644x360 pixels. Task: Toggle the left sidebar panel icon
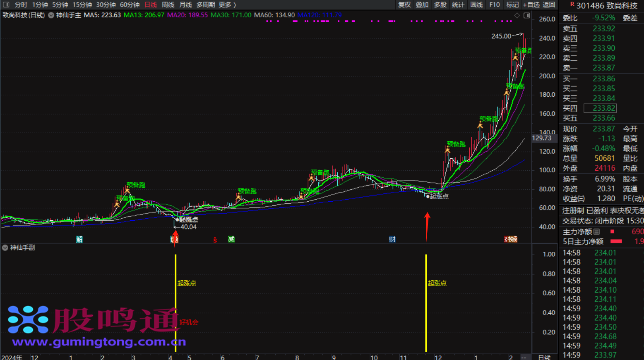coord(6,5)
